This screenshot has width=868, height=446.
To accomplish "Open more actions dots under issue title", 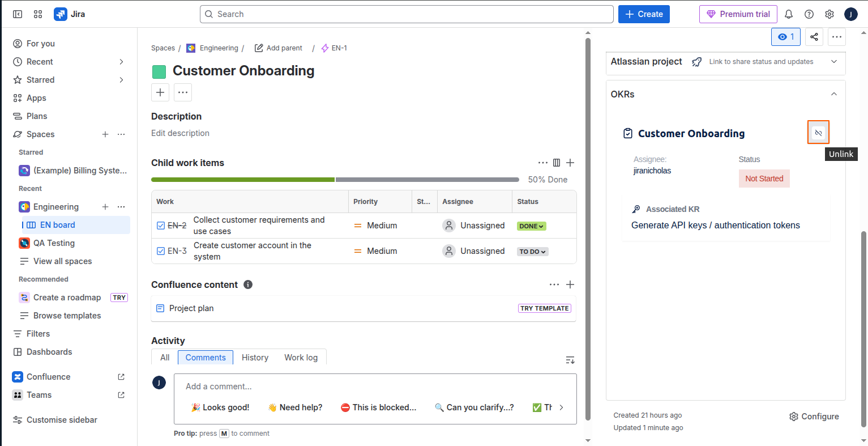I will (183, 92).
